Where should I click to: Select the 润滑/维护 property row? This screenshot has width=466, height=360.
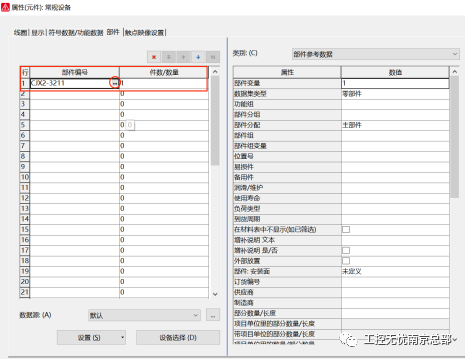[x=341, y=188]
